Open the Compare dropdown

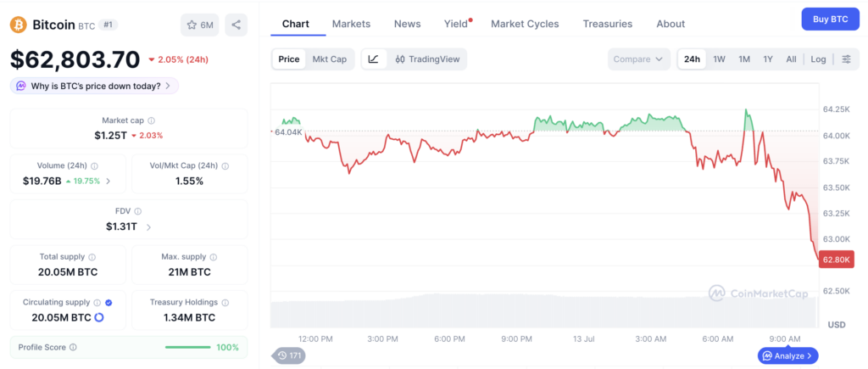(x=639, y=59)
